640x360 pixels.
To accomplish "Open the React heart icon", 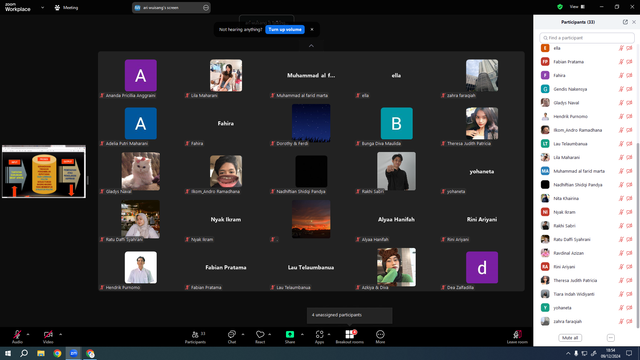I will tap(260, 334).
